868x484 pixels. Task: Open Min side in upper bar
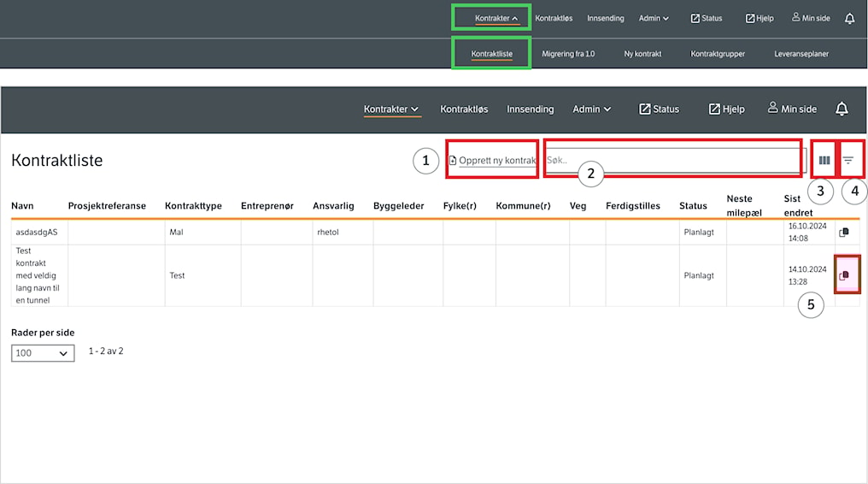click(811, 18)
